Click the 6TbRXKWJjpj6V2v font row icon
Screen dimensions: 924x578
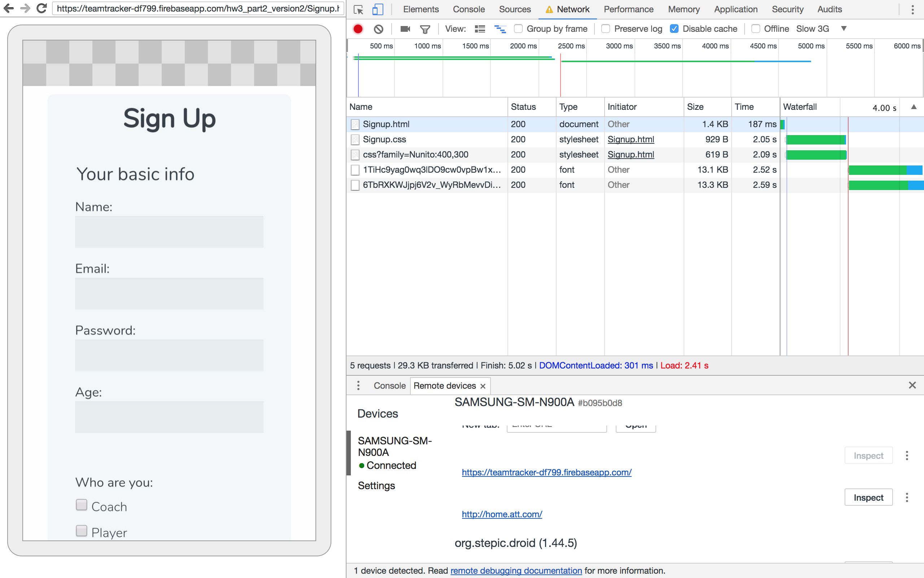point(355,185)
